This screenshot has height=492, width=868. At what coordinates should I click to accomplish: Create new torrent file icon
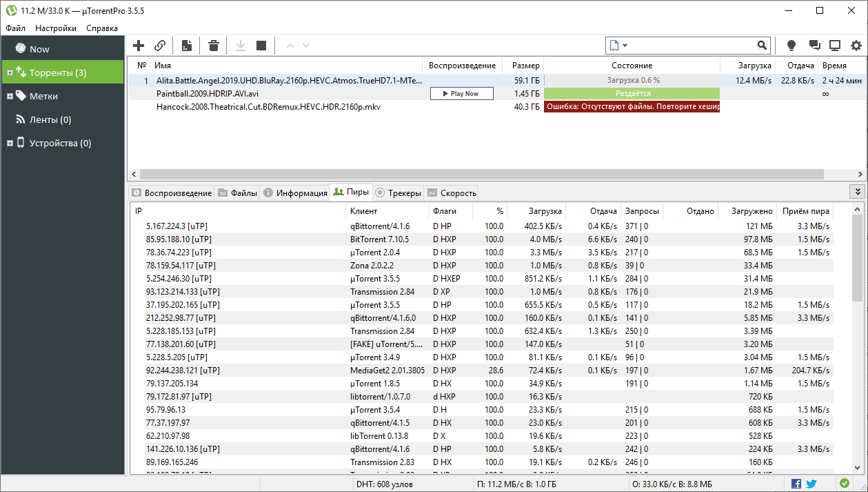187,46
